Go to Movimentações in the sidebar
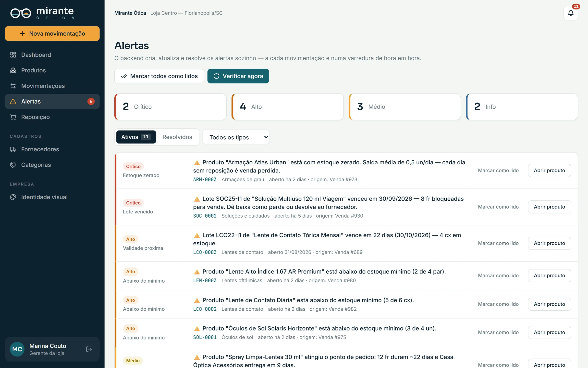Screen dimensions: 588x368 [52, 86]
